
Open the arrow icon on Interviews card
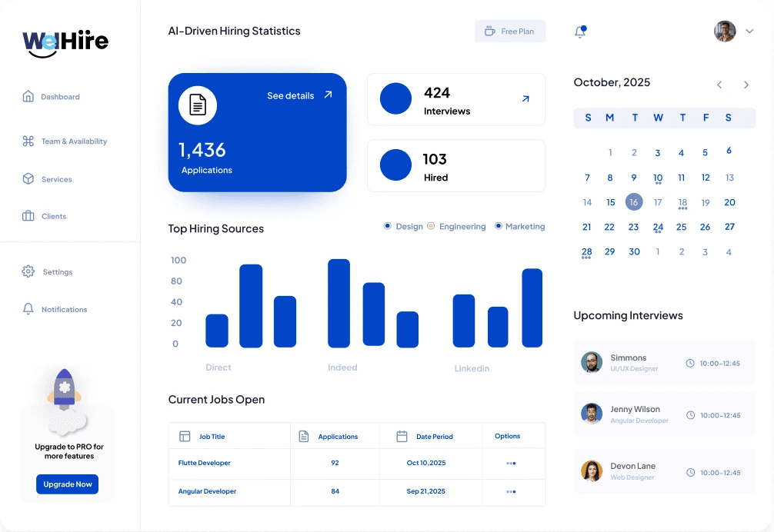525,99
